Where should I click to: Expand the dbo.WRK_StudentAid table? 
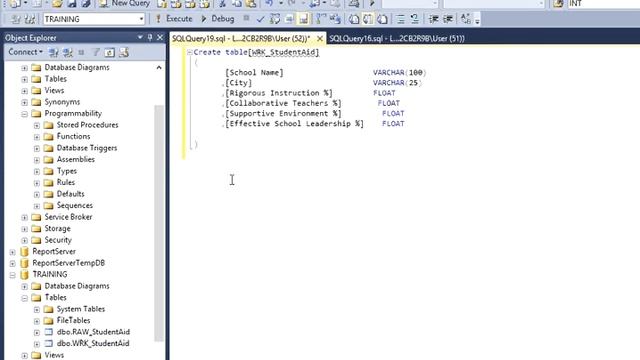tap(37, 344)
